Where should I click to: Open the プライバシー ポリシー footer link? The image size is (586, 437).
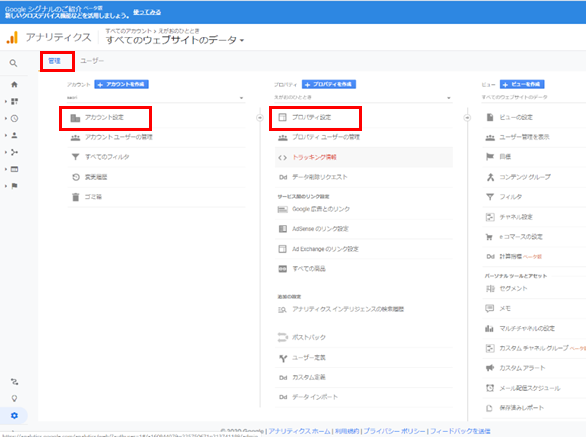[394, 431]
